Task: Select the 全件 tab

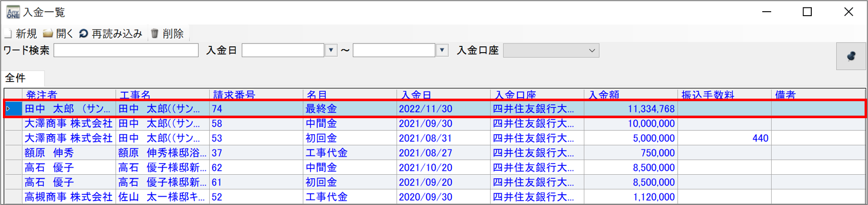Action: (16, 78)
